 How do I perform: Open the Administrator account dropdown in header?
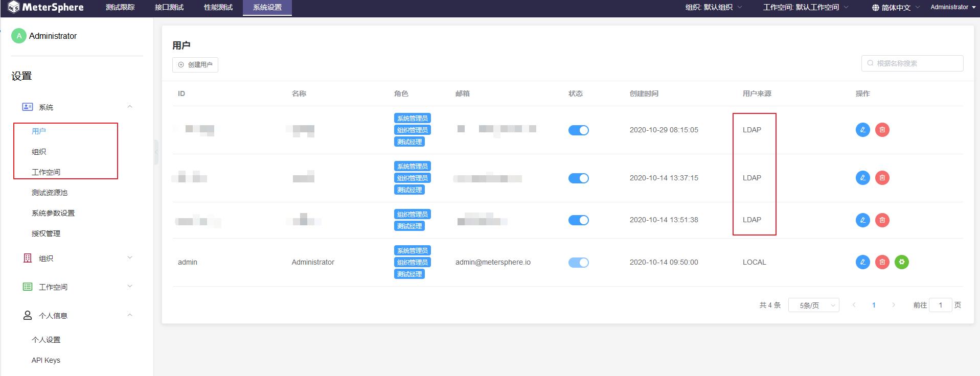coord(953,7)
